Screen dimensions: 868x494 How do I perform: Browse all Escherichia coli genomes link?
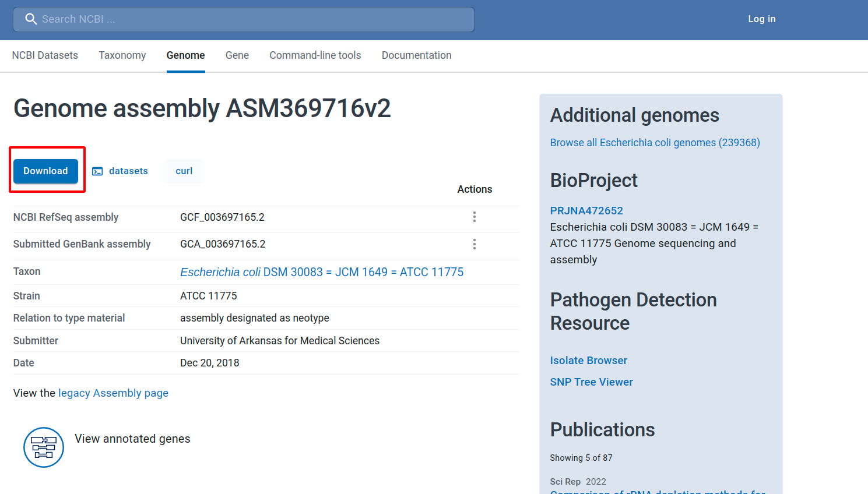(x=655, y=143)
